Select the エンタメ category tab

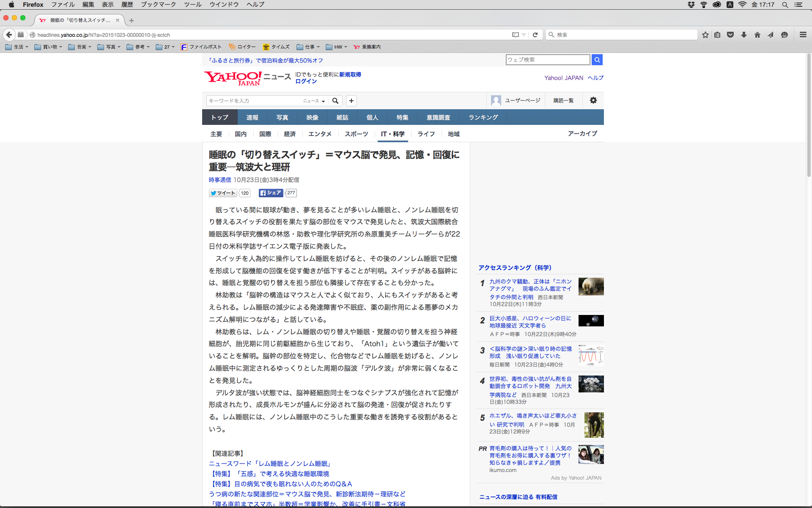click(x=320, y=134)
